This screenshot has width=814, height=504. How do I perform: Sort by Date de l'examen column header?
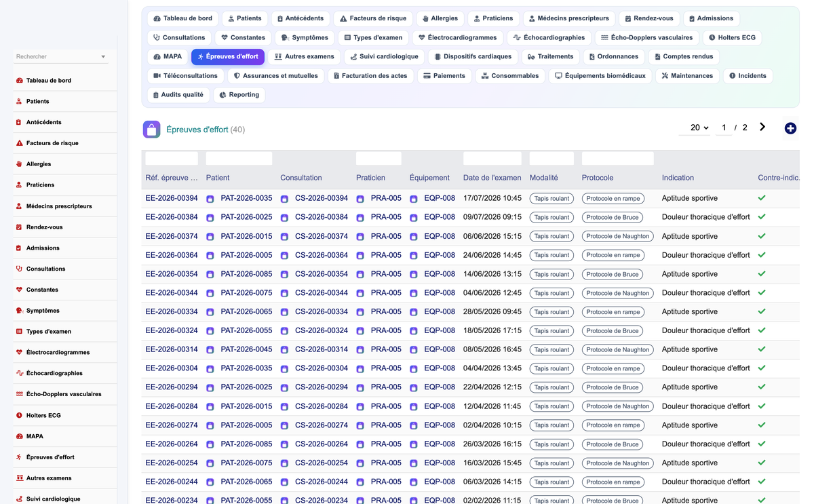point(492,178)
